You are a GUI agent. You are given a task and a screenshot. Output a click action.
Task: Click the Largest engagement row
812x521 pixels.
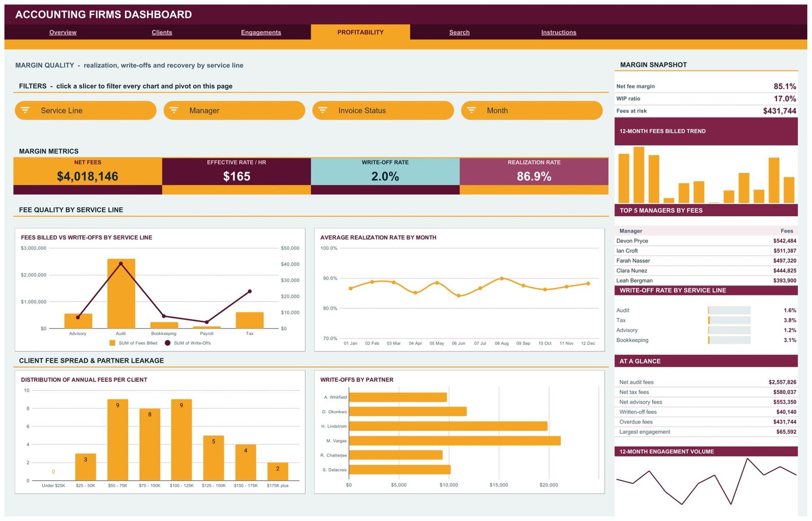coord(706,432)
